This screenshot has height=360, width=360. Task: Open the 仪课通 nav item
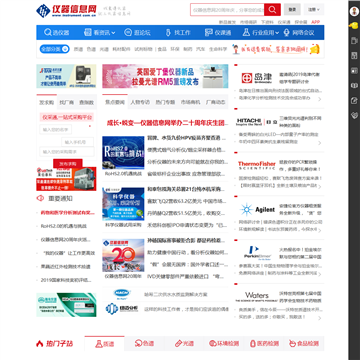tap(218, 32)
